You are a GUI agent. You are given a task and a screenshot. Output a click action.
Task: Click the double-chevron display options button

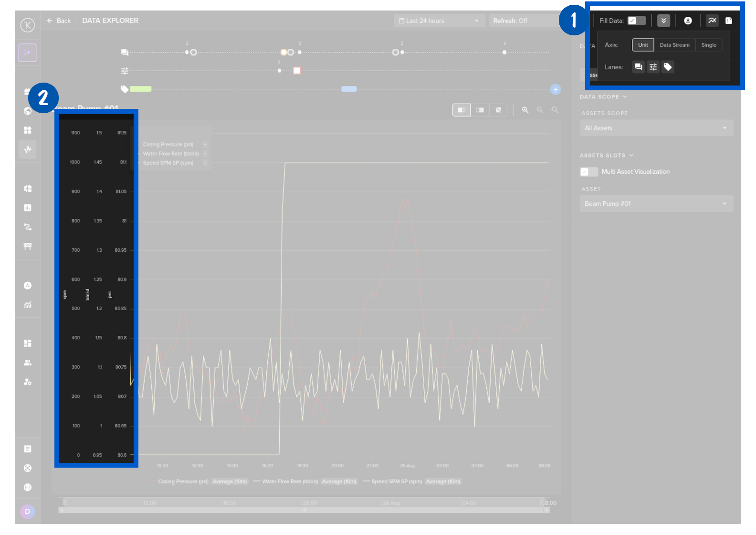[663, 21]
